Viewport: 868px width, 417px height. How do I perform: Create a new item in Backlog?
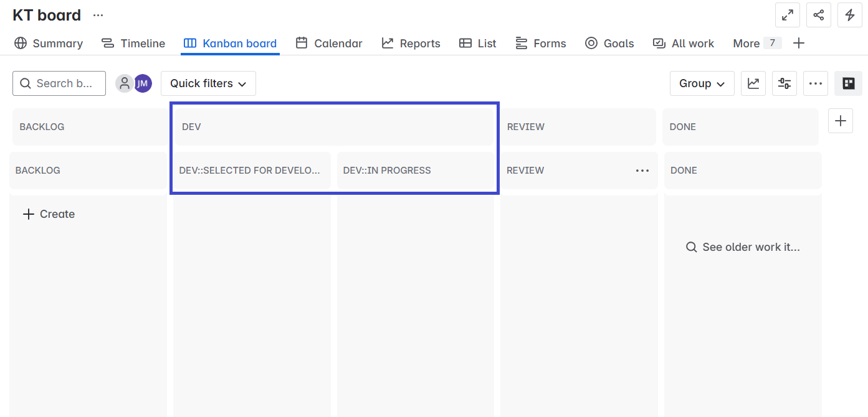(x=49, y=214)
